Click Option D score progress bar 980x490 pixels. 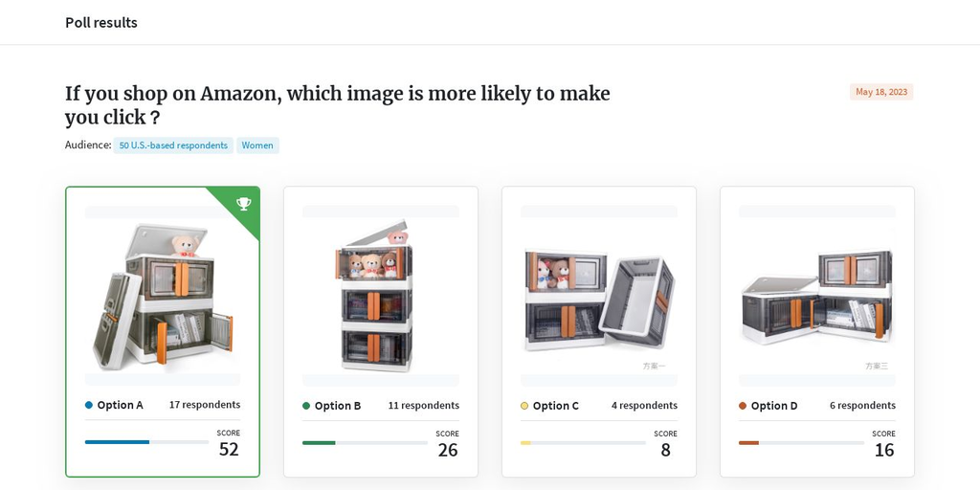click(801, 443)
